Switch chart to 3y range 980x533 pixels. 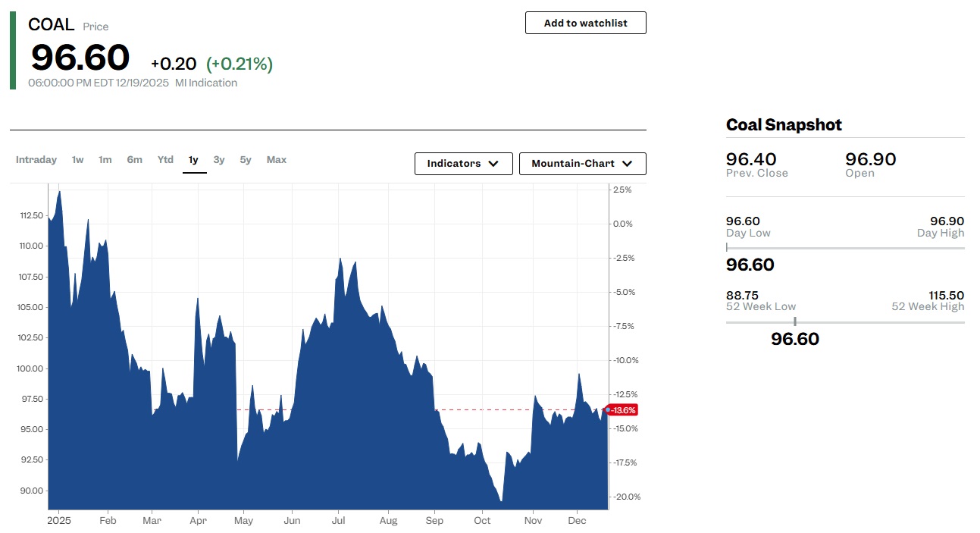pos(219,160)
